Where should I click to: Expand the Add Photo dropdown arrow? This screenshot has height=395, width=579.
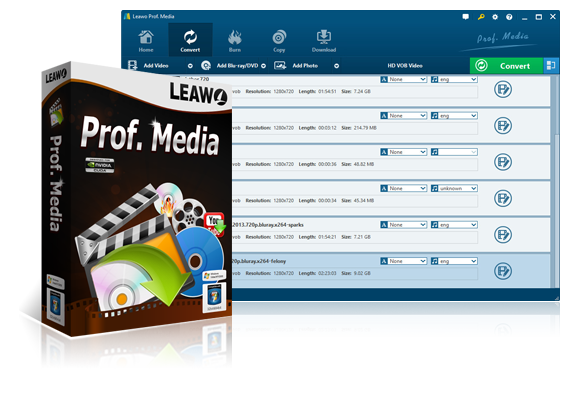pos(336,66)
